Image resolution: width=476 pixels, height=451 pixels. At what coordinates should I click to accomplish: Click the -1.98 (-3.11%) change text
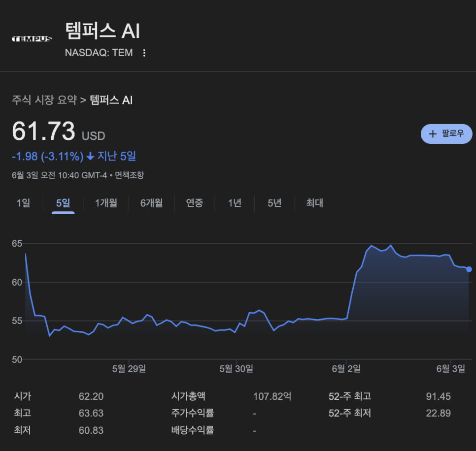[x=48, y=157]
